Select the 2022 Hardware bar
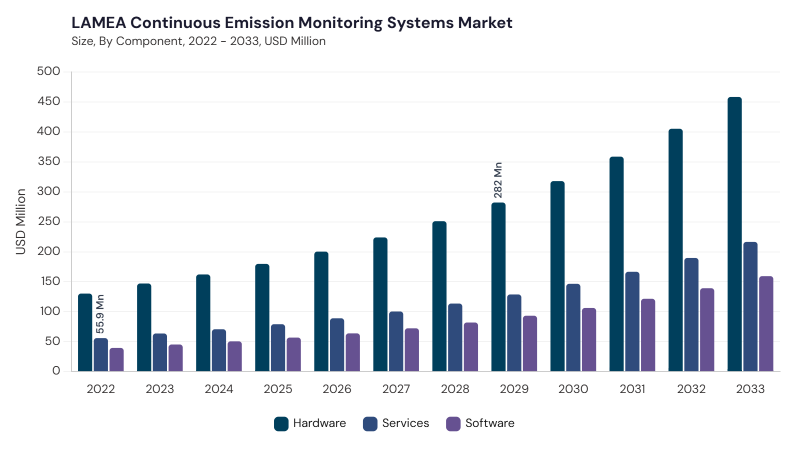 85,332
